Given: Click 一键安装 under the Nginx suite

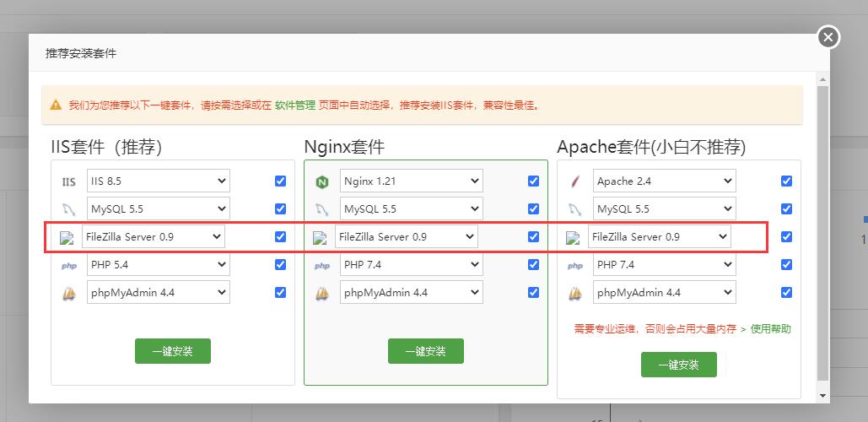Looking at the screenshot, I should 426,351.
